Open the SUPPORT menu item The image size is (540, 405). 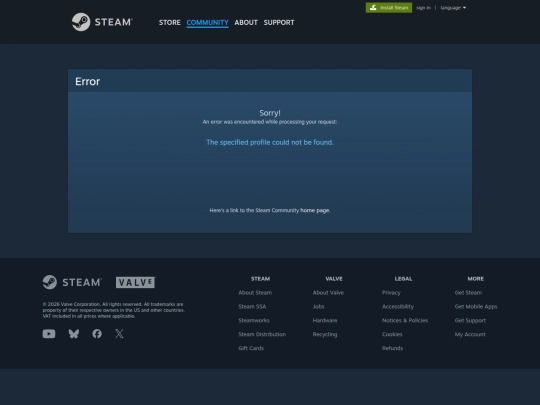pyautogui.click(x=279, y=22)
